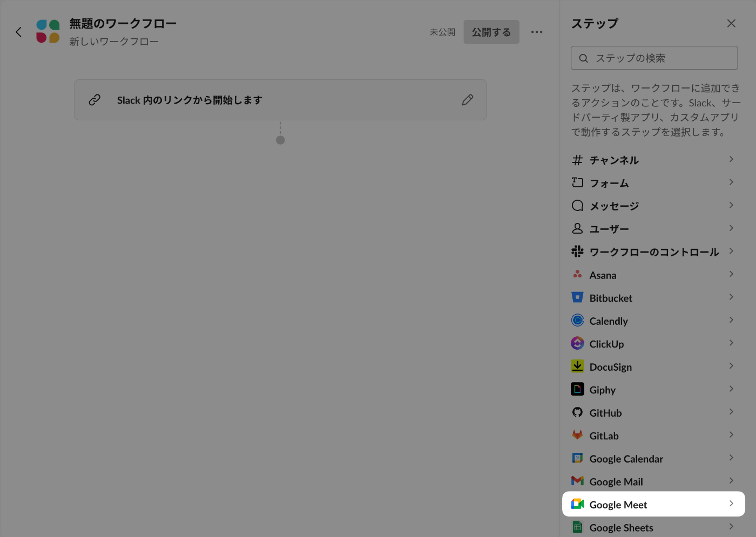Click the Asana label
Screen dimensions: 756x537
(603, 275)
